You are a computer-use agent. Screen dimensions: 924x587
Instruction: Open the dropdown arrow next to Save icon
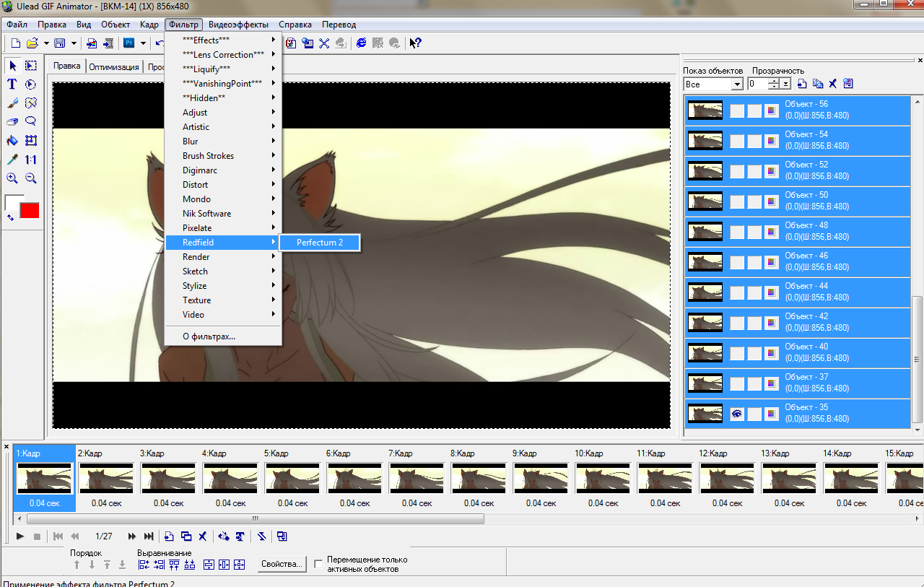coord(73,43)
